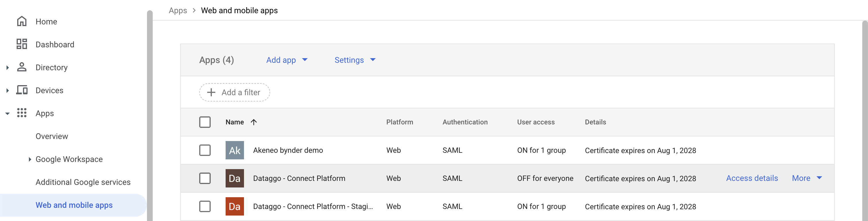868x221 pixels.
Task: Click Apps (4) table title
Action: tap(216, 60)
